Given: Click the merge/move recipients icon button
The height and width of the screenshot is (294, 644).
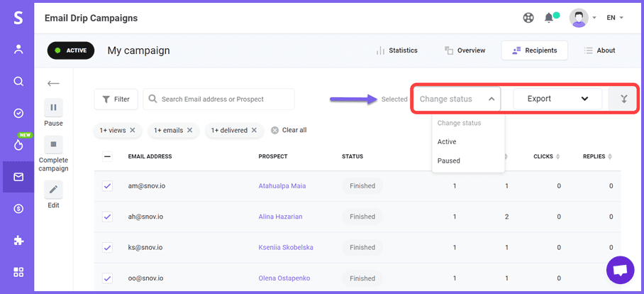Looking at the screenshot, I should 623,99.
